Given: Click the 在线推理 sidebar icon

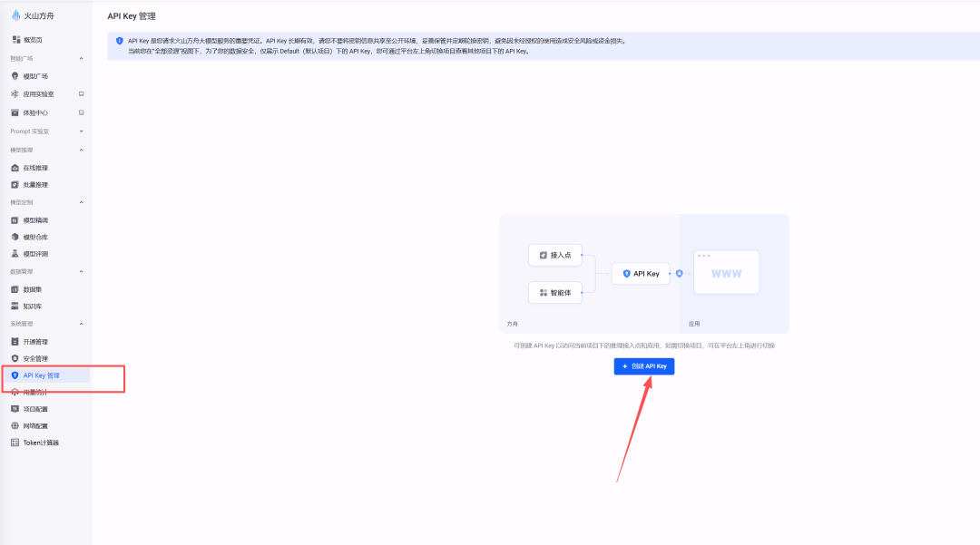Looking at the screenshot, I should click(15, 168).
